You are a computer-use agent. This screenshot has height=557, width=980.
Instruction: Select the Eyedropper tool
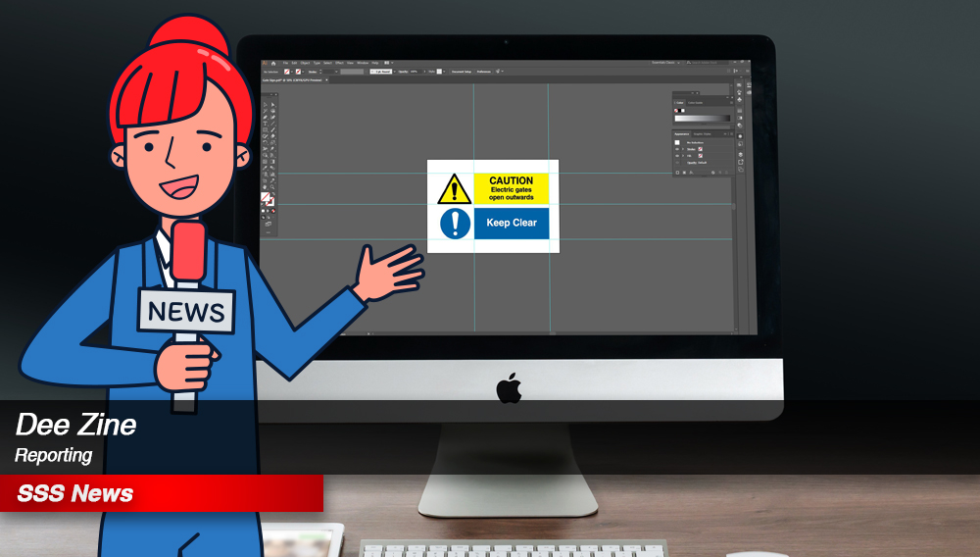(265, 167)
